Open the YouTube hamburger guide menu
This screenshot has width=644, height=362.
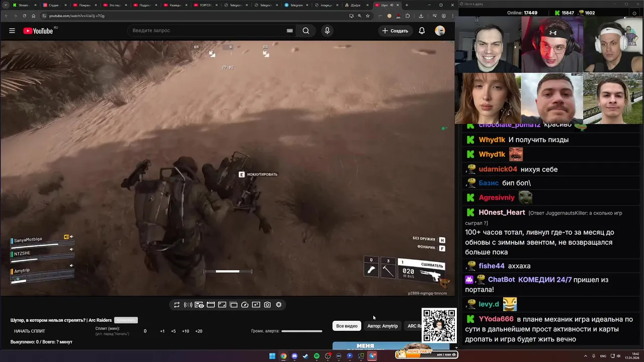pos(12,31)
